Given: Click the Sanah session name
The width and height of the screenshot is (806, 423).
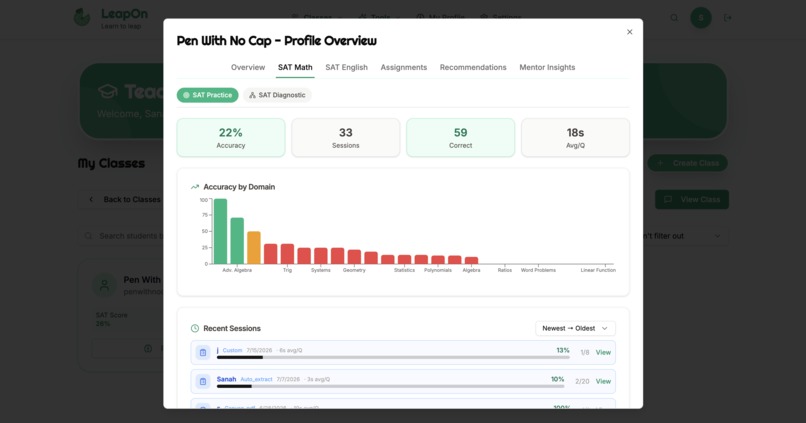Looking at the screenshot, I should click(226, 379).
